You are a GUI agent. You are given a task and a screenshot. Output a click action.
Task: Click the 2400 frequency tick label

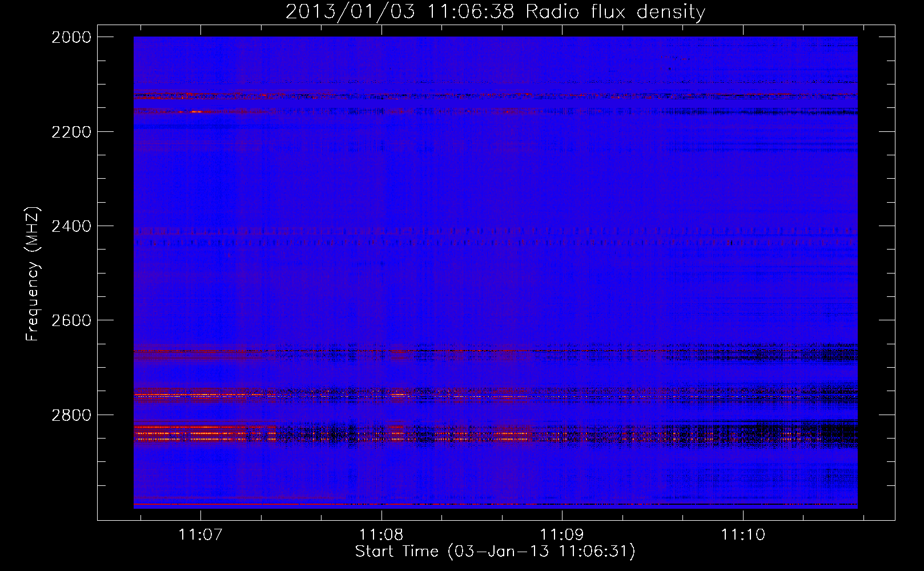click(x=71, y=227)
